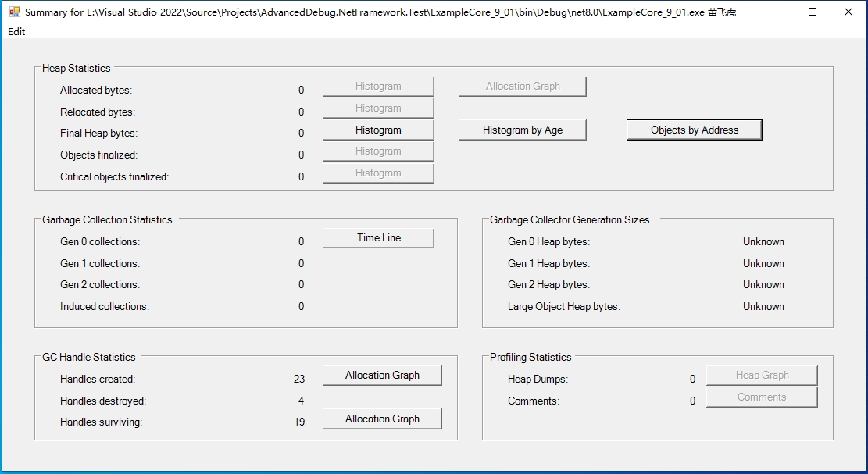Show the garbage collection Time Line

point(378,238)
